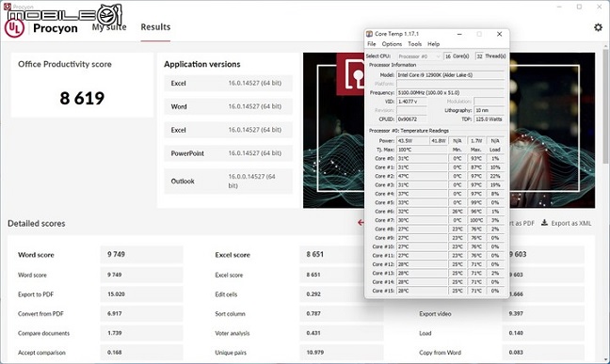Open the Core Temp Help menu
Viewport: 610px width, 364px height.
point(433,44)
